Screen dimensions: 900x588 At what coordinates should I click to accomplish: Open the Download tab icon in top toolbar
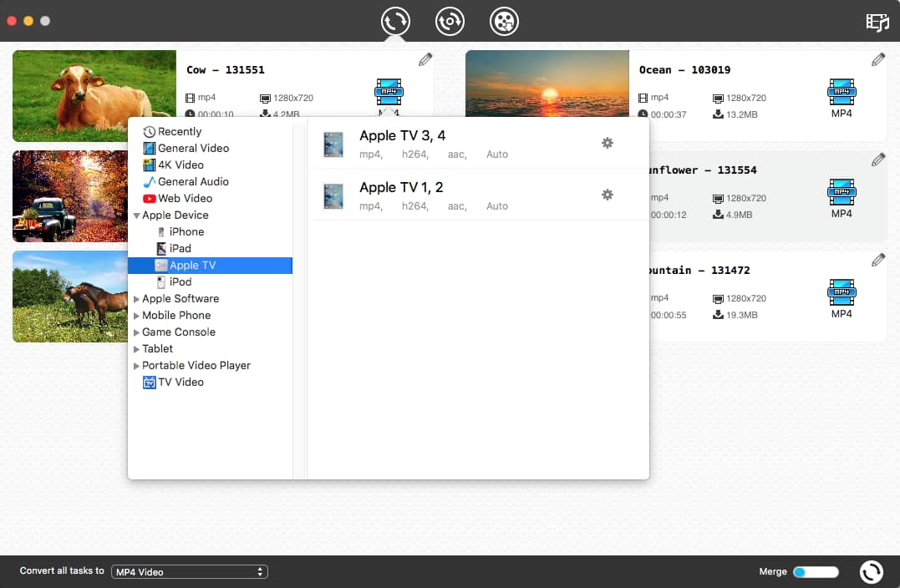point(450,22)
